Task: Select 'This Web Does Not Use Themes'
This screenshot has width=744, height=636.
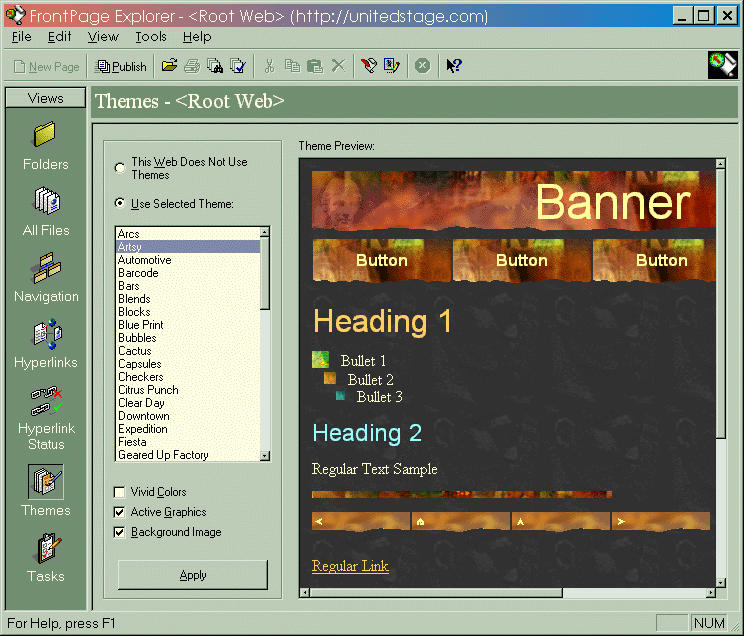Action: [120, 168]
